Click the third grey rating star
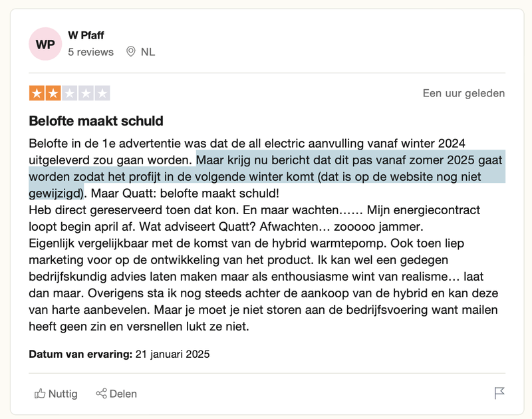The image size is (532, 419). (x=69, y=93)
